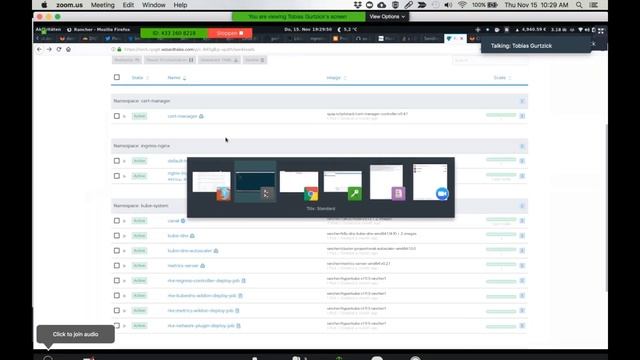Check the kube-dns-autoscaler workload checkbox
Screen dimensions: 640x360
tap(117, 251)
